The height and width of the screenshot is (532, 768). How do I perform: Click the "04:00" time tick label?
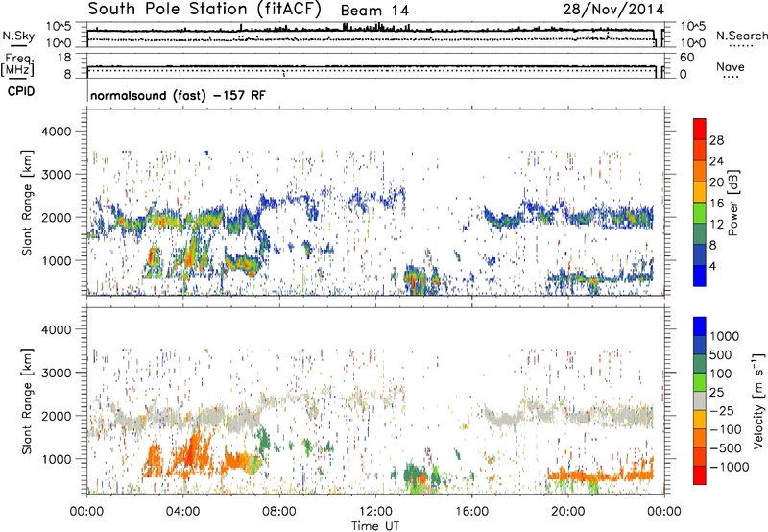(182, 512)
